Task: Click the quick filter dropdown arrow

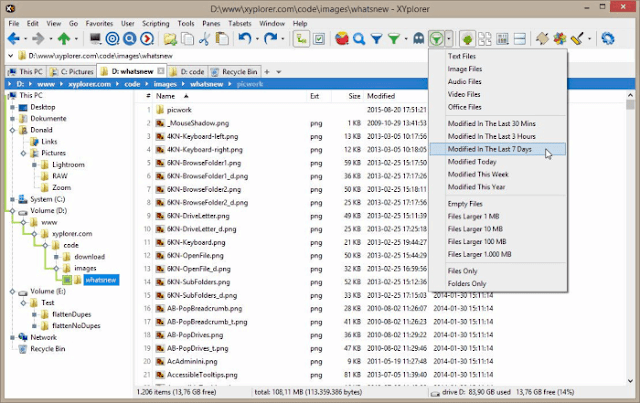Action: (x=449, y=39)
